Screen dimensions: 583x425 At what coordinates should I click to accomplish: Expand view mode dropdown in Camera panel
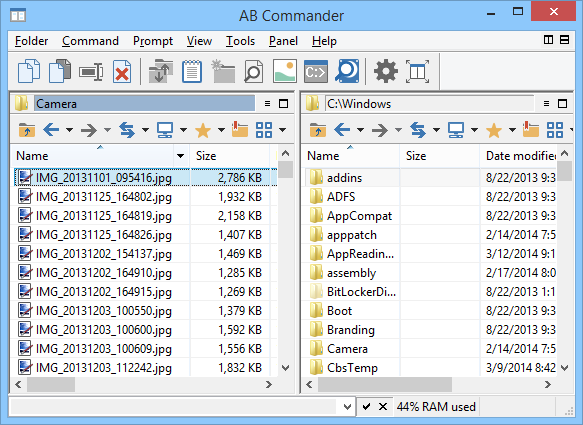282,130
